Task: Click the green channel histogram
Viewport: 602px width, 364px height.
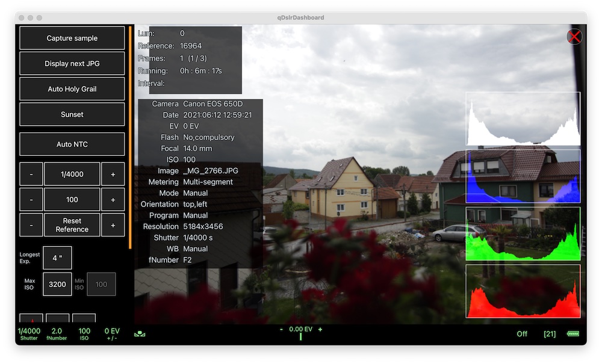Action: (x=523, y=233)
